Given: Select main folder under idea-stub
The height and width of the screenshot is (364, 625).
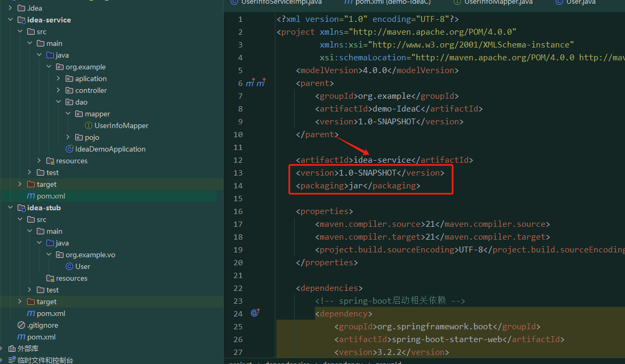Looking at the screenshot, I should [54, 231].
